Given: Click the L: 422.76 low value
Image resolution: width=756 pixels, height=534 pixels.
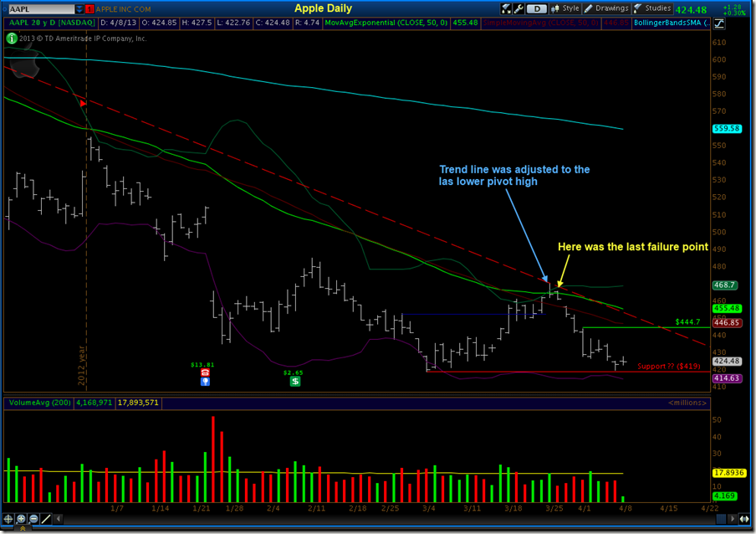Looking at the screenshot, I should (233, 23).
